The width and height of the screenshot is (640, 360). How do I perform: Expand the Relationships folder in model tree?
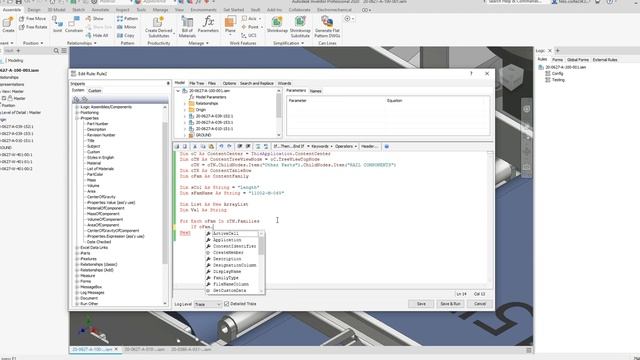click(184, 104)
